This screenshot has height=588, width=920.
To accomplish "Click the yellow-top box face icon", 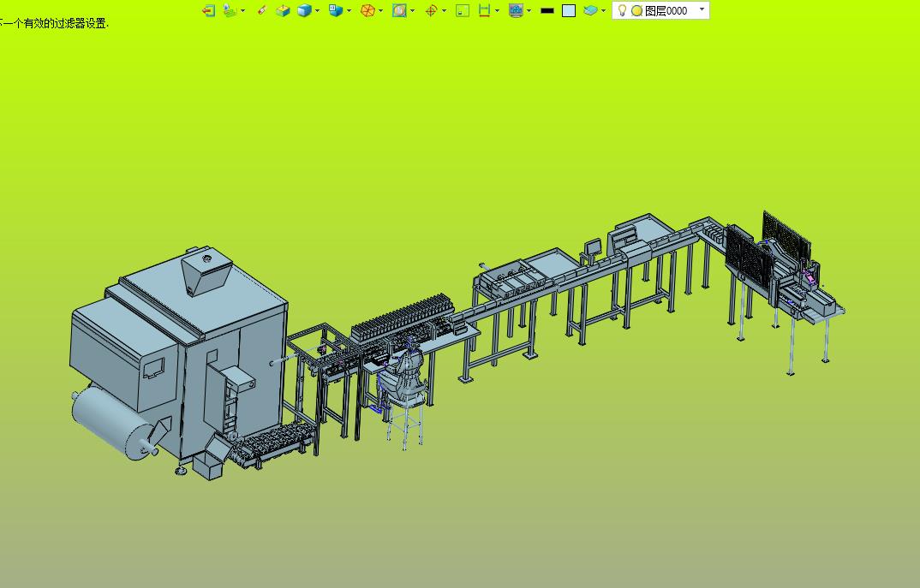I will click(283, 10).
